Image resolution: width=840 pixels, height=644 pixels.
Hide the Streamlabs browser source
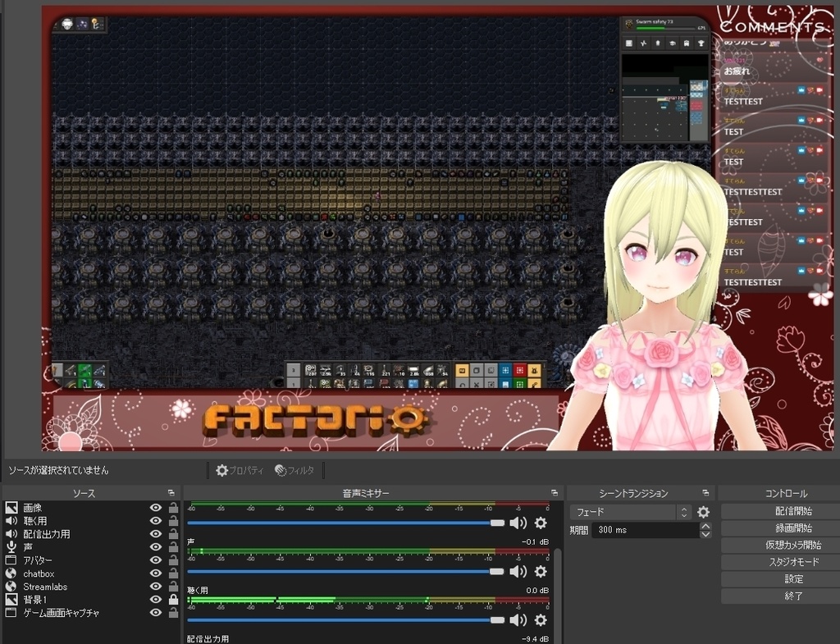[156, 586]
